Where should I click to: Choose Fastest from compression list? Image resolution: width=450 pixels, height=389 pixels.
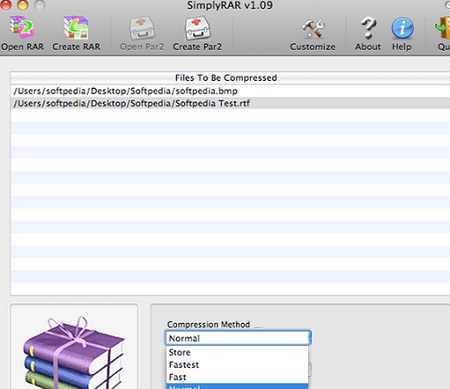237,365
